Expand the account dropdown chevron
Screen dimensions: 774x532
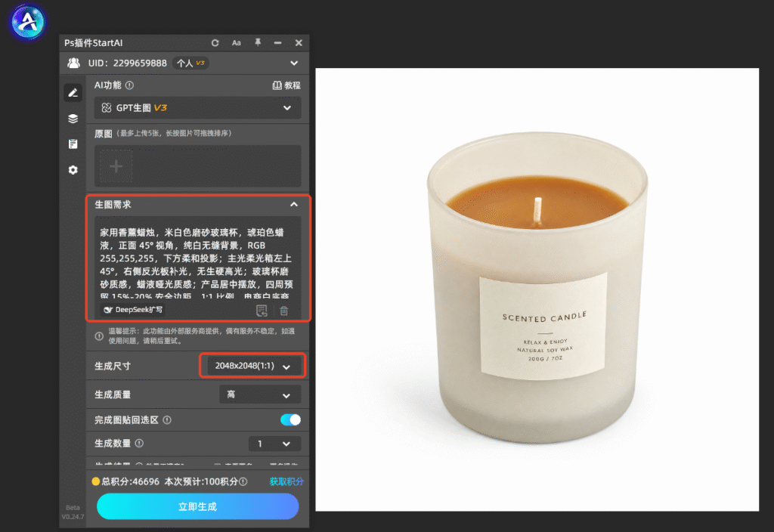(x=294, y=63)
